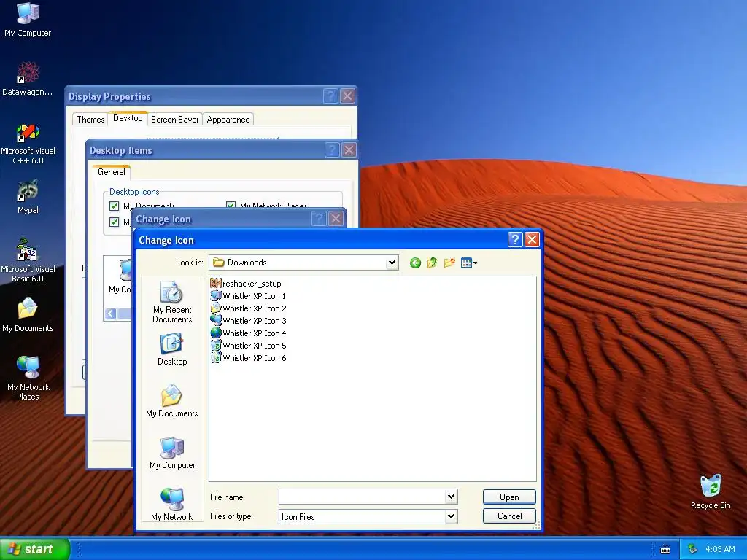Click the Cancel button
Screen dimensions: 747x560
click(509, 516)
